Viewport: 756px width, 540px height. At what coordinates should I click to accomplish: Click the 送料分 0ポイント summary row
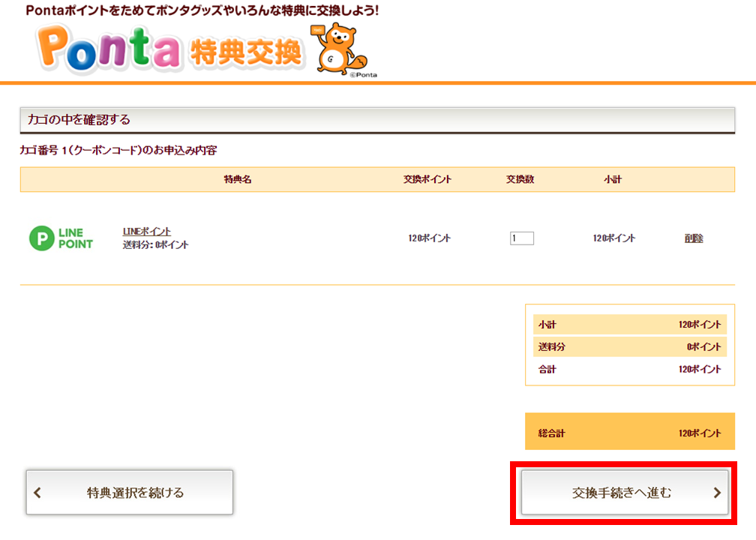(x=630, y=346)
